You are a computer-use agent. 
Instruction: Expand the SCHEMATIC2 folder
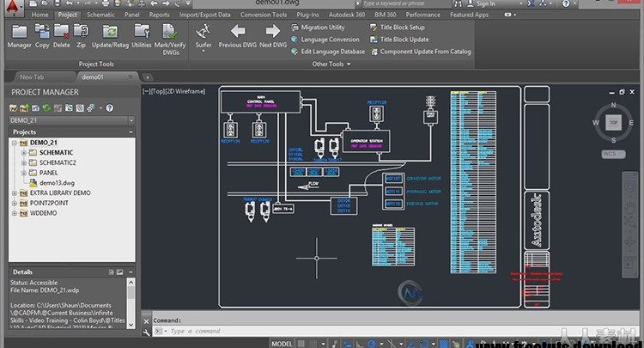pyautogui.click(x=24, y=162)
